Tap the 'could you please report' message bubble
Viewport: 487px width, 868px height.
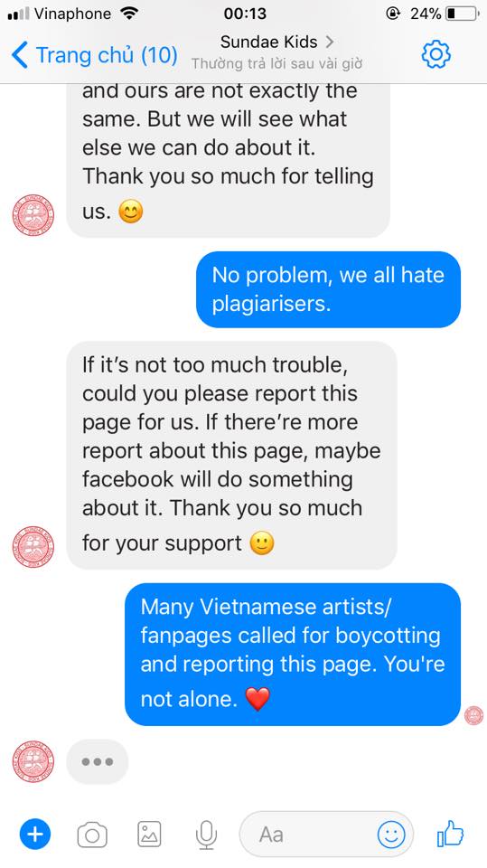click(232, 455)
